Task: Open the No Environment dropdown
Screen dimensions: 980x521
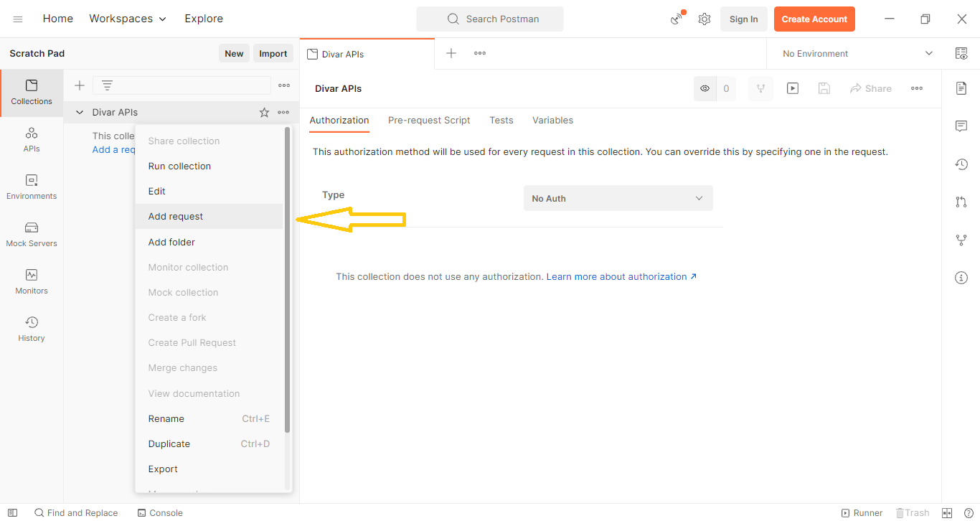Action: click(x=857, y=53)
